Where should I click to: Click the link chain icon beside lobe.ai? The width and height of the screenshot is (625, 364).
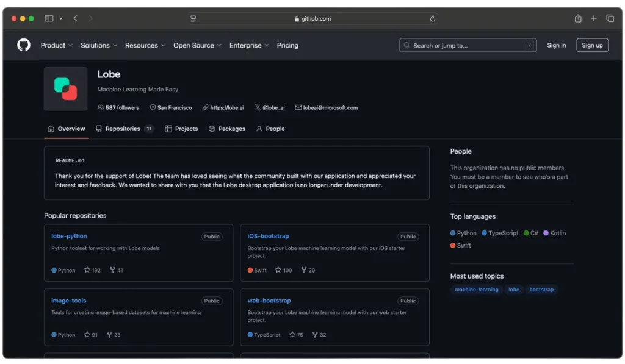pyautogui.click(x=205, y=107)
